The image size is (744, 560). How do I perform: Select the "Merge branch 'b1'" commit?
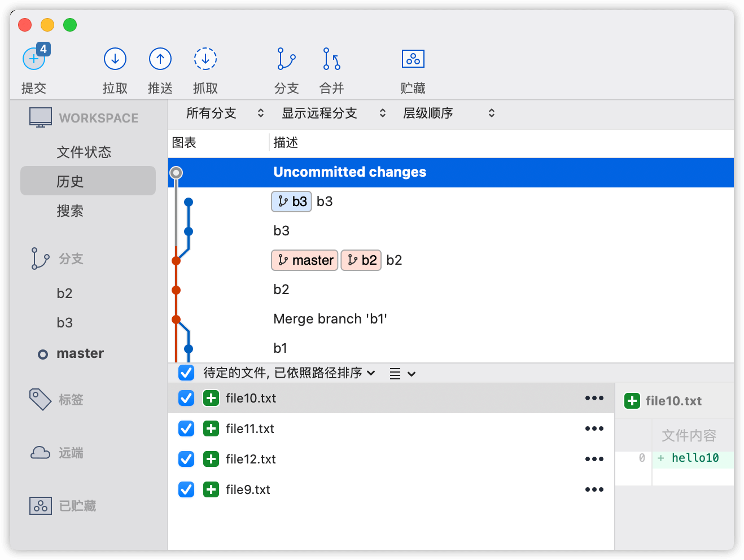point(451,319)
